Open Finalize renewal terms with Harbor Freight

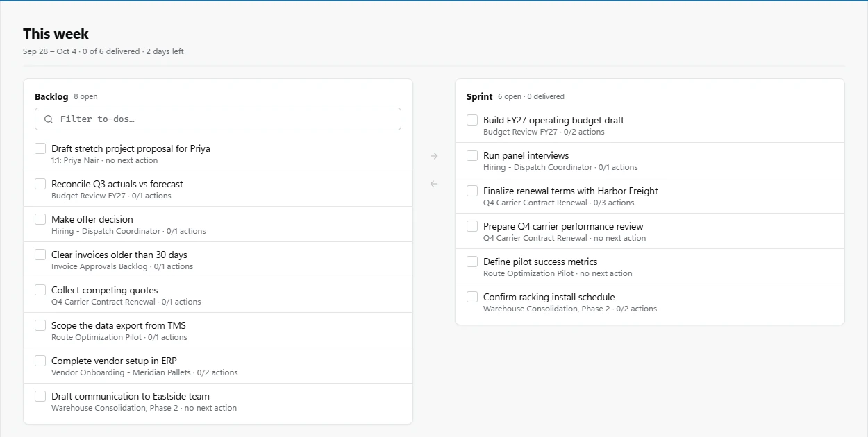(571, 191)
